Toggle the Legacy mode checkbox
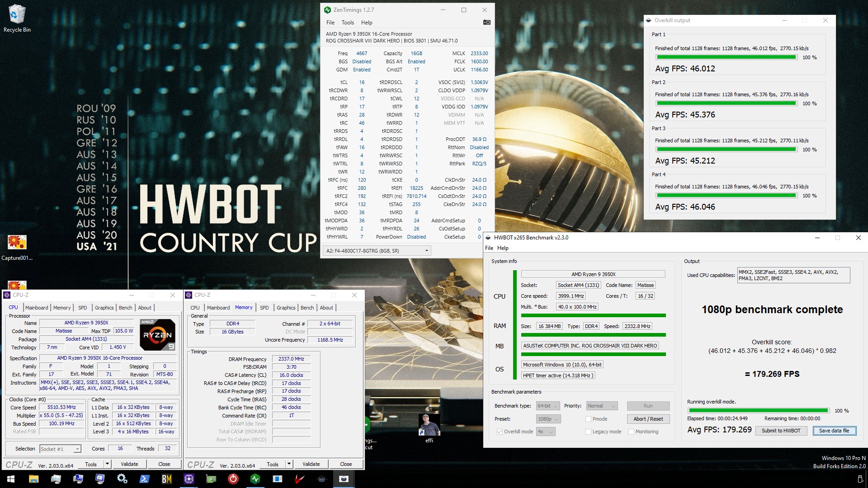Image resolution: width=868 pixels, height=488 pixels. 588,432
